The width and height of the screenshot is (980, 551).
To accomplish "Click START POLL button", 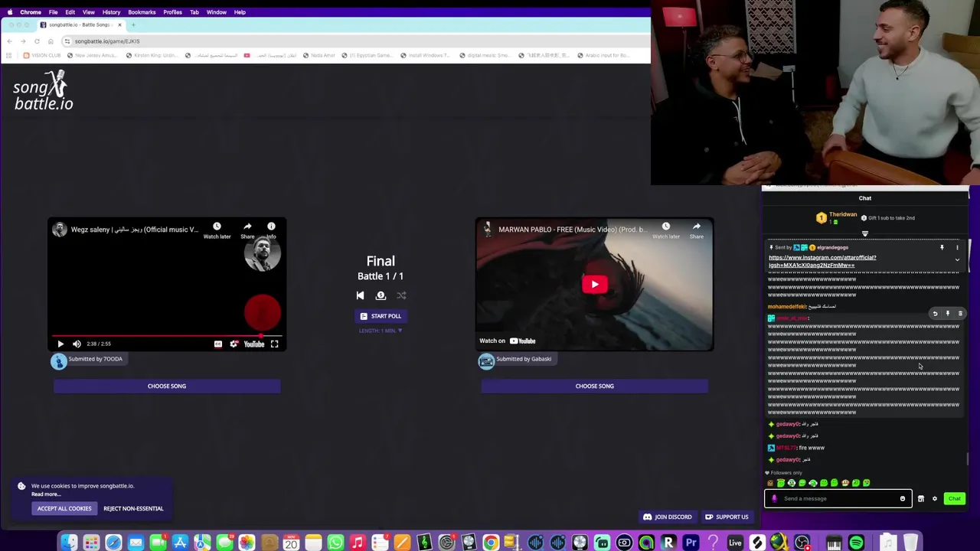I will (x=381, y=316).
